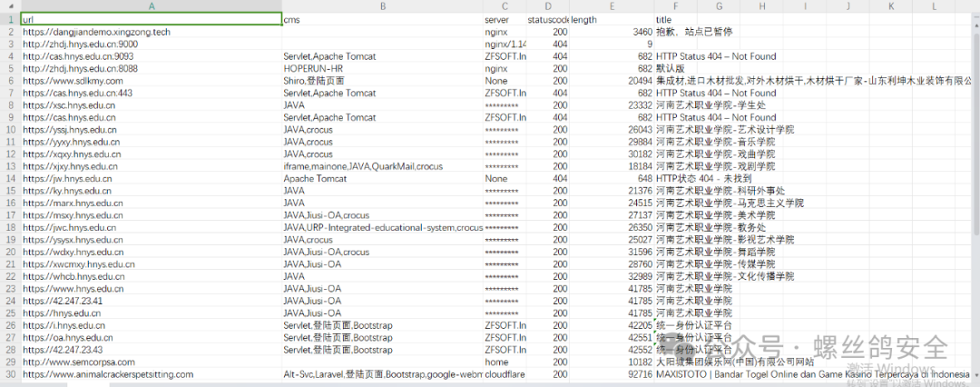Select the MAXISTOTO Bandar Togel title cell
Image resolution: width=980 pixels, height=387 pixels.
click(x=812, y=374)
